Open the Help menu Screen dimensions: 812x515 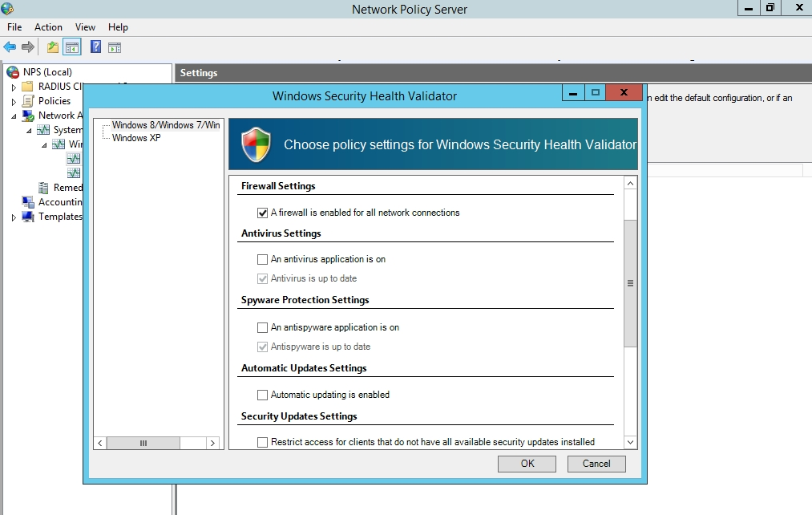tap(118, 27)
